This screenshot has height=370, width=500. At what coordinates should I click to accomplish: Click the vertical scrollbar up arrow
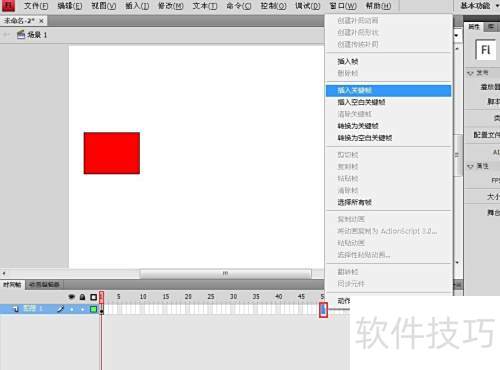pyautogui.click(x=457, y=49)
